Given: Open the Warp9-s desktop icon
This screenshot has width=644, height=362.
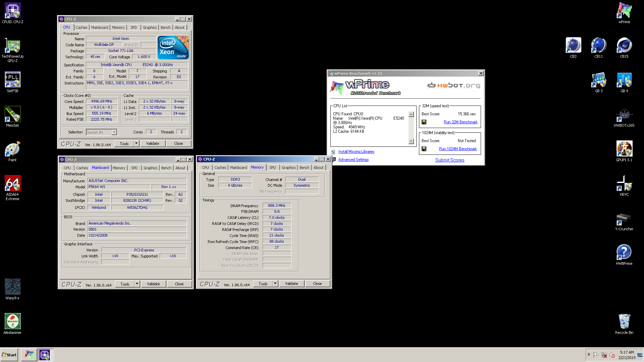Looking at the screenshot, I should pyautogui.click(x=12, y=289).
